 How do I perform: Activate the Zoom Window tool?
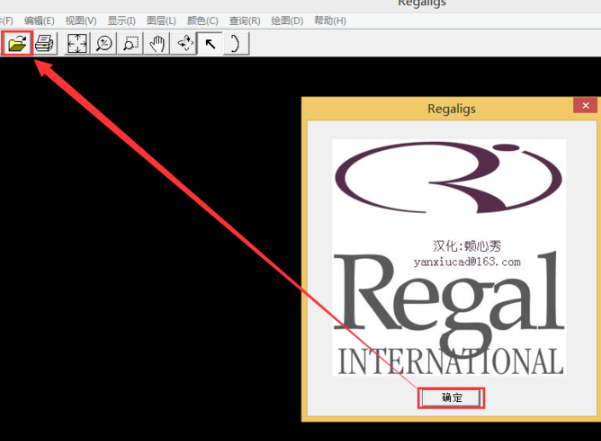point(131,43)
